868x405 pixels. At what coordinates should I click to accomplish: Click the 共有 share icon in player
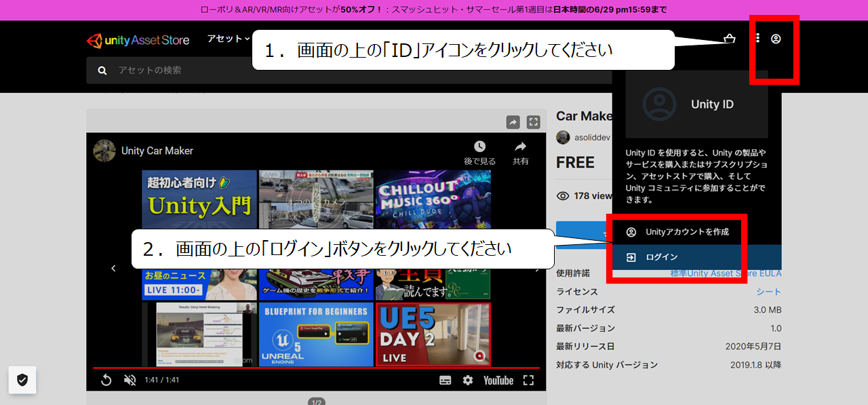point(520,153)
